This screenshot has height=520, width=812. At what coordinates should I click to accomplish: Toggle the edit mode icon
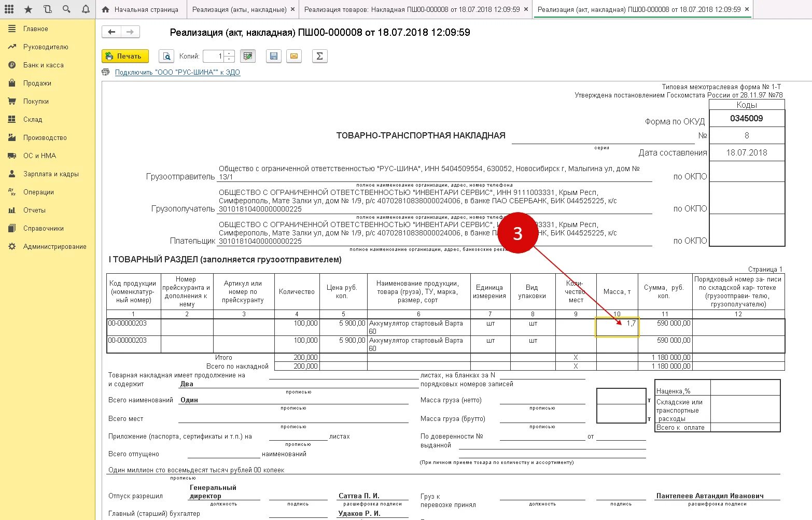(x=248, y=56)
